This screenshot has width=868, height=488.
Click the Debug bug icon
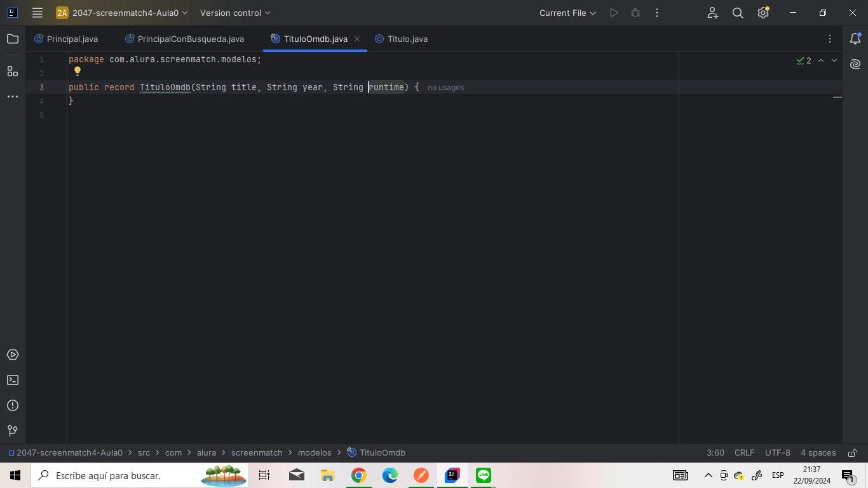point(635,13)
